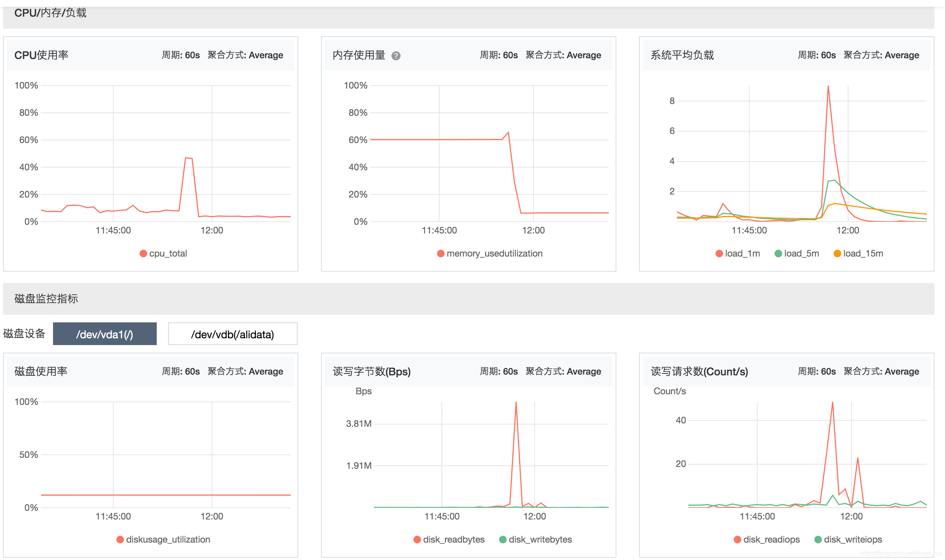Switch to /dev/vdb(/alidata) disk tab

tap(232, 334)
